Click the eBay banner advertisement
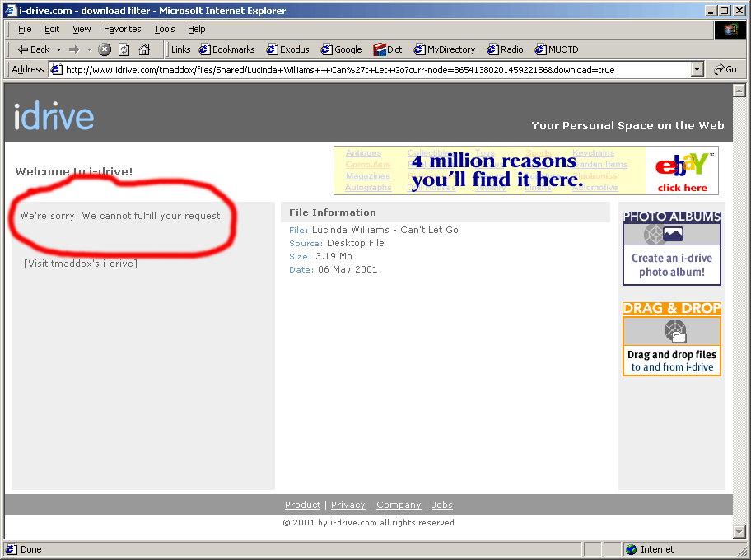Screen dimensions: 751x560 pos(525,170)
